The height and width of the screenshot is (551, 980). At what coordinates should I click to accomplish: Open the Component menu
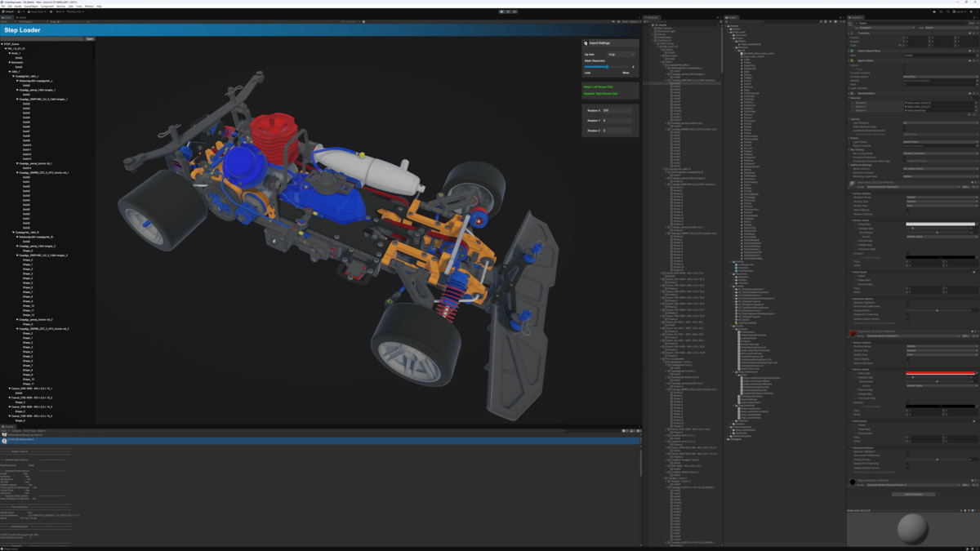point(49,7)
